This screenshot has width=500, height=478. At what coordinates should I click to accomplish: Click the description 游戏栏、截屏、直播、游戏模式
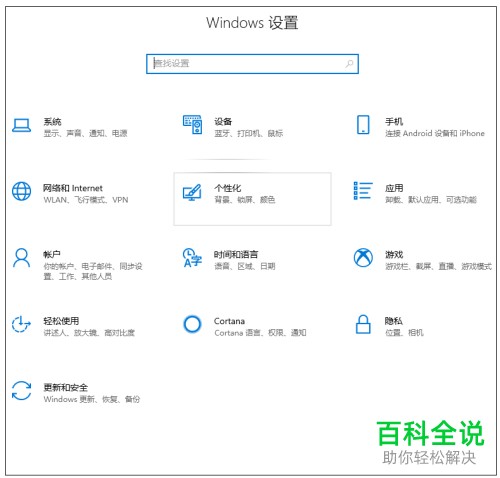point(438,266)
